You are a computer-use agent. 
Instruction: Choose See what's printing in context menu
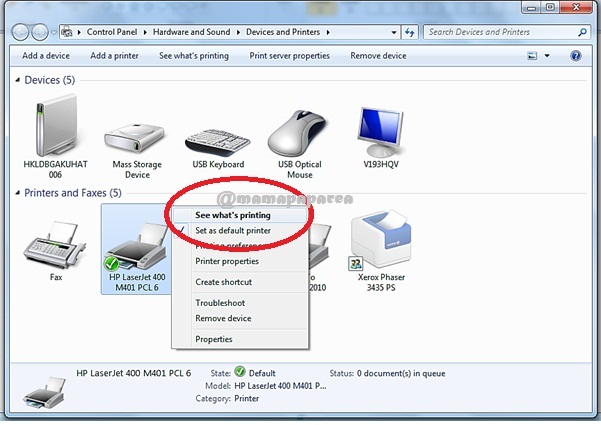point(240,215)
